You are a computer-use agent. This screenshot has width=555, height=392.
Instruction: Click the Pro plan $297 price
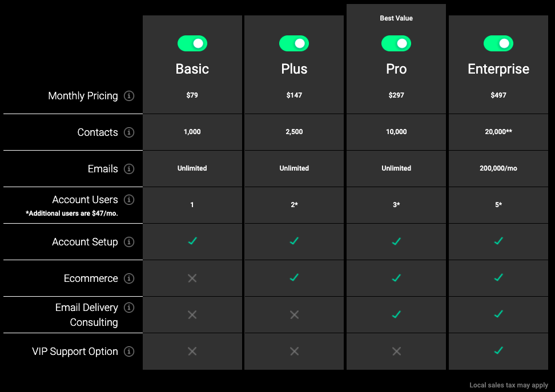(396, 95)
